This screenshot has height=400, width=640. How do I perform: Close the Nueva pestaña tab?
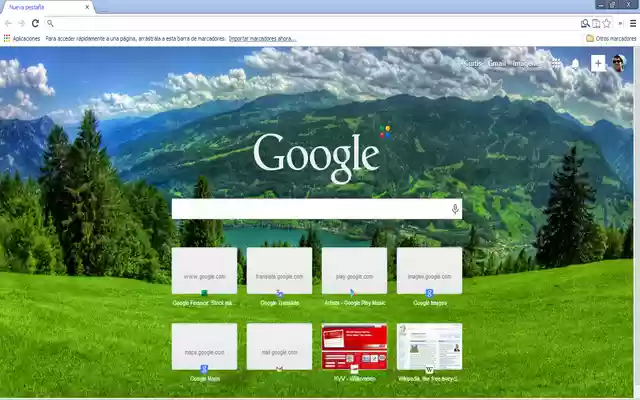tap(87, 7)
